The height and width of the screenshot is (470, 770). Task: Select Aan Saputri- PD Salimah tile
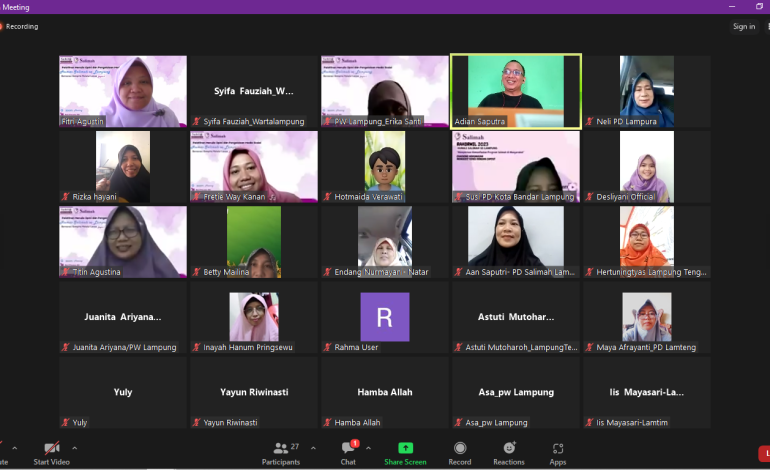coord(516,242)
